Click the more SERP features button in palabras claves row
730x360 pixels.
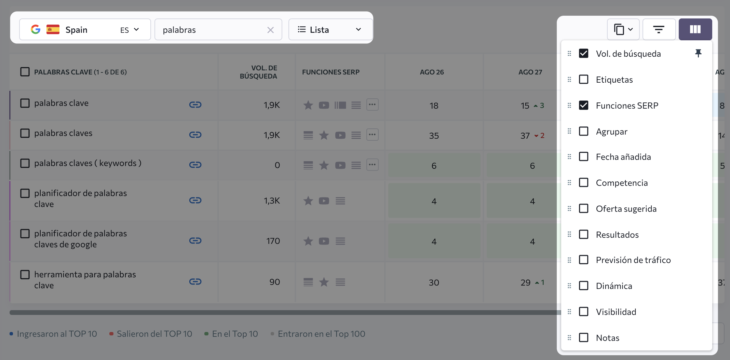point(372,135)
